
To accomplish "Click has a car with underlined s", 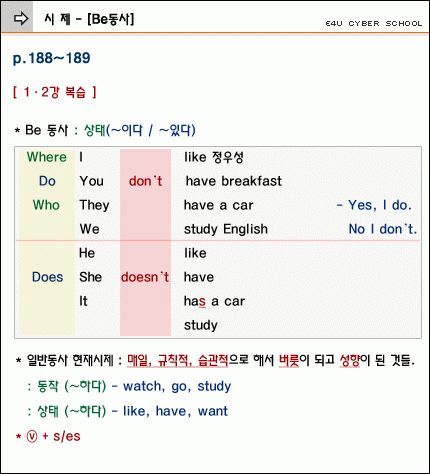I will (x=214, y=301).
